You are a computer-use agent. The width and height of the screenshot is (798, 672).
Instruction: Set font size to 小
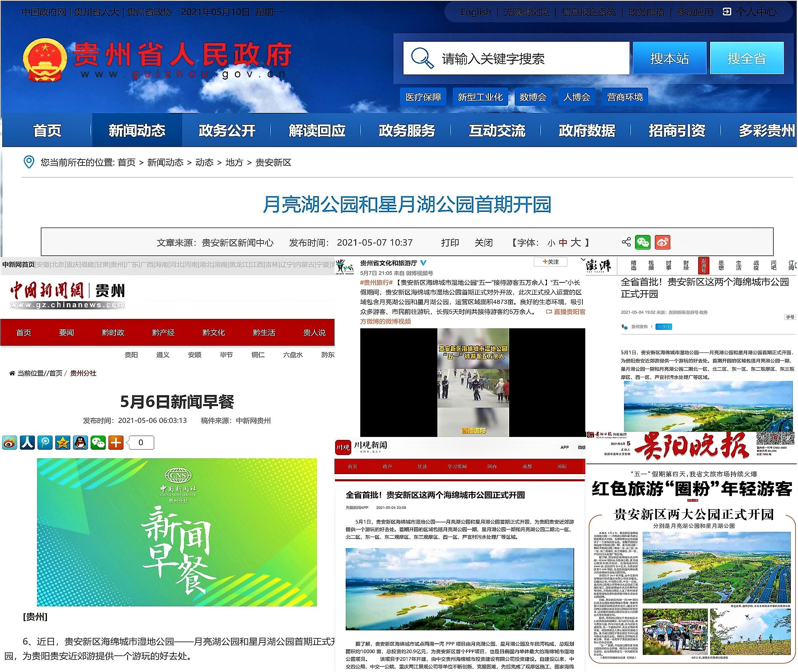tap(551, 243)
